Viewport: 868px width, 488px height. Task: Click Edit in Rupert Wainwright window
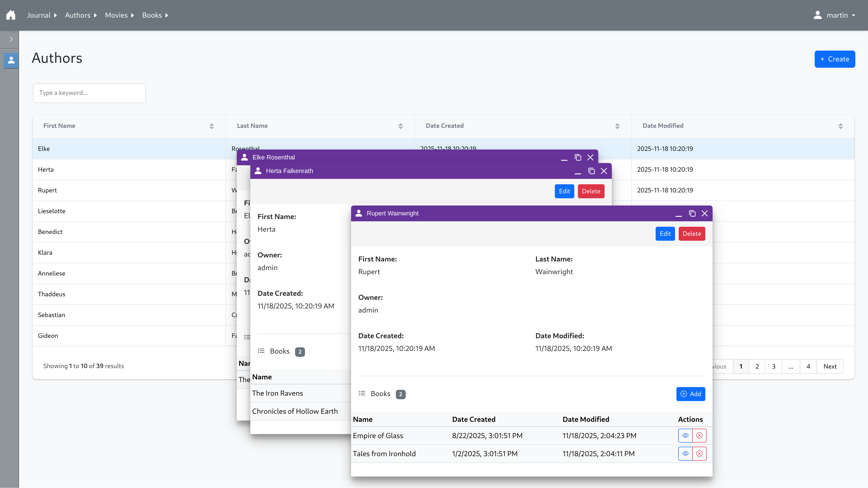[665, 234]
